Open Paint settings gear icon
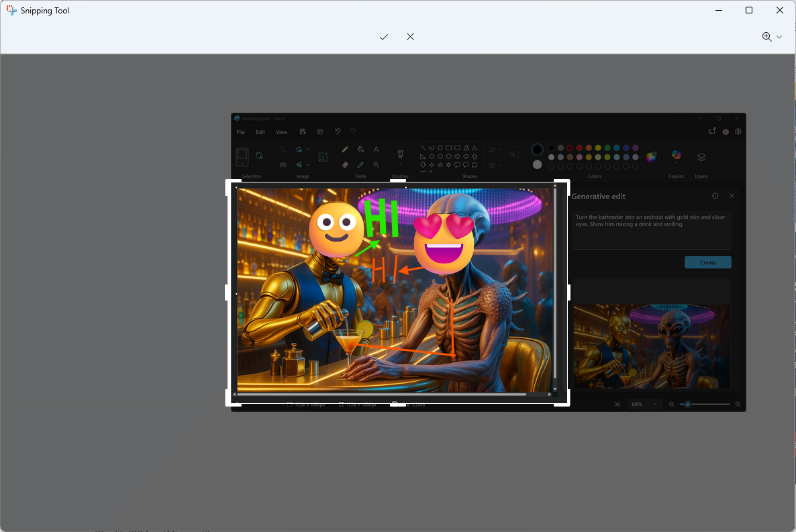The height and width of the screenshot is (532, 796). click(x=738, y=132)
